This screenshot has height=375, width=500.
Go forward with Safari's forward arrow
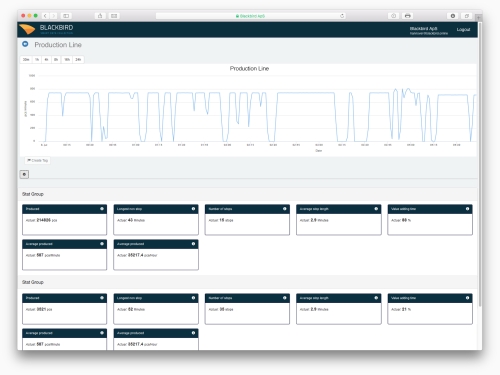coord(53,16)
